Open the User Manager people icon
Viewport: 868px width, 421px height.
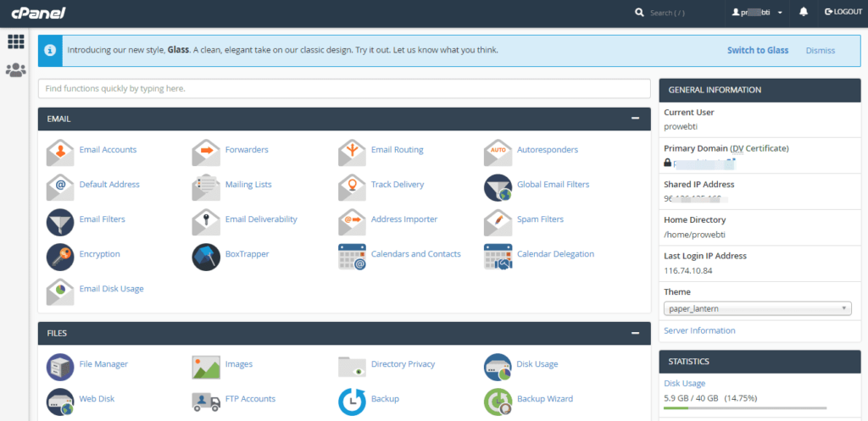click(x=15, y=69)
